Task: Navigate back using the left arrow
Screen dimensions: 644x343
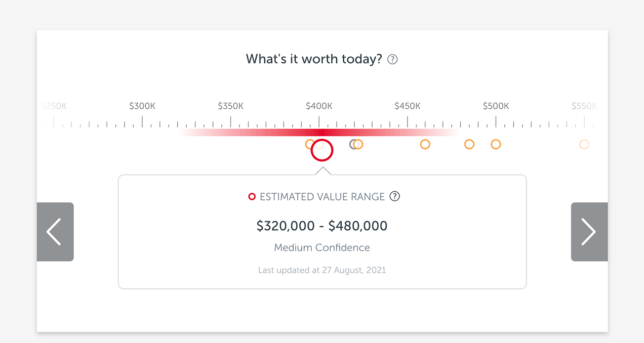Action: pos(55,232)
